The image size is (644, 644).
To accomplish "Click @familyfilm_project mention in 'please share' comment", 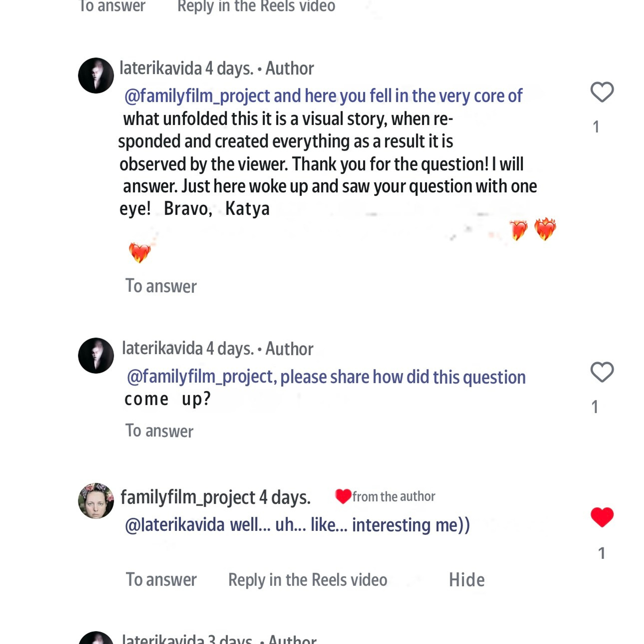I will tap(202, 377).
